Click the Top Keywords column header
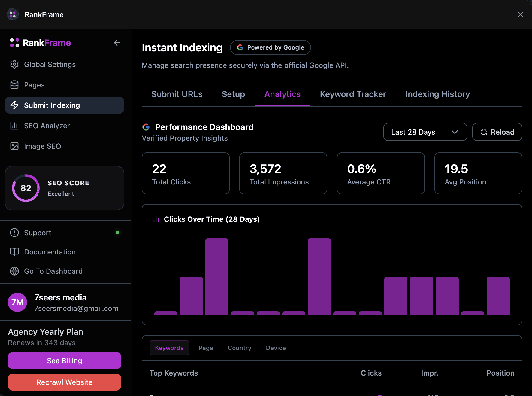Image resolution: width=532 pixels, height=396 pixels. [174, 373]
